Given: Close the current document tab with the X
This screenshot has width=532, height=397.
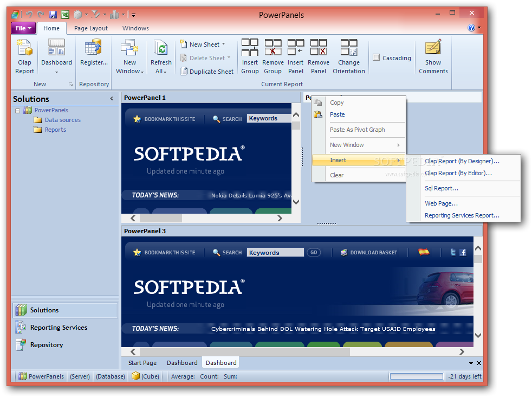Looking at the screenshot, I should coord(479,363).
